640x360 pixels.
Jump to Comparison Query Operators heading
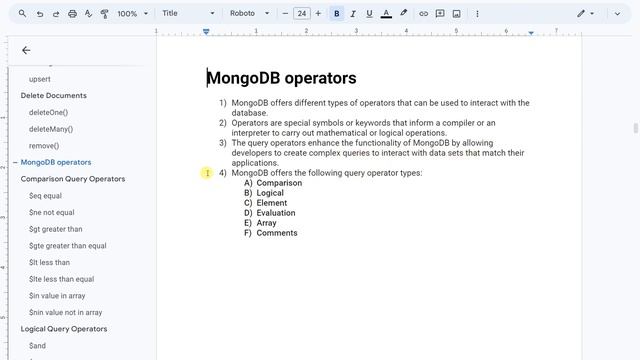click(x=73, y=179)
